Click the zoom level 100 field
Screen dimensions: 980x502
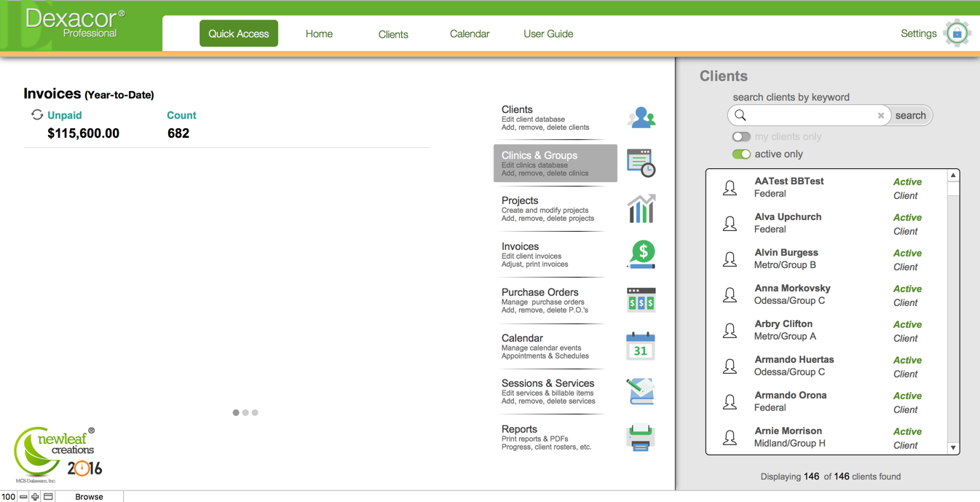point(8,496)
